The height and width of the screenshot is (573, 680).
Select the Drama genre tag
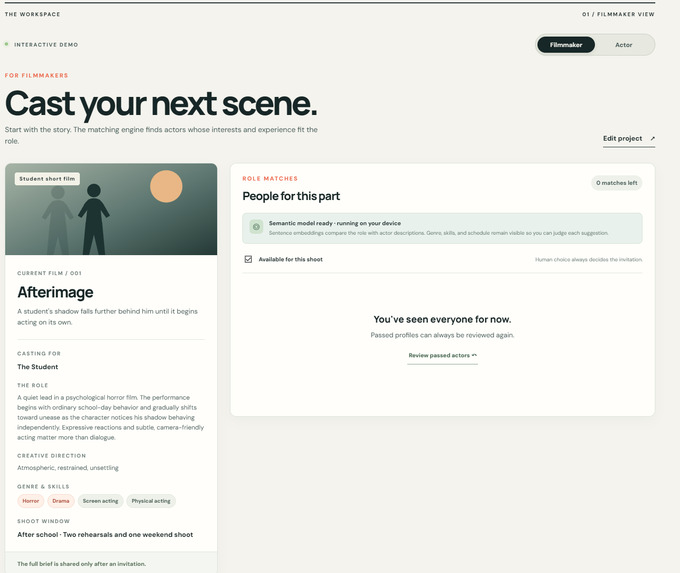click(x=61, y=501)
